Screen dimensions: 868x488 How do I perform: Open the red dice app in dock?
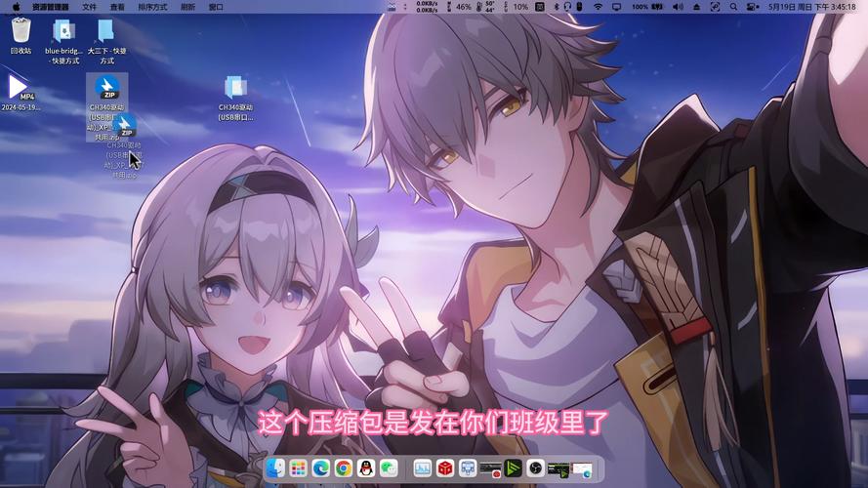pos(445,468)
